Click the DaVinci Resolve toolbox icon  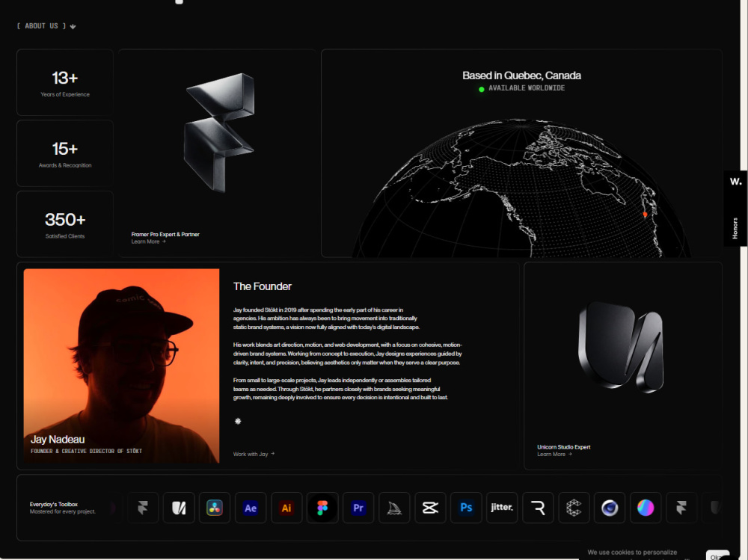215,508
